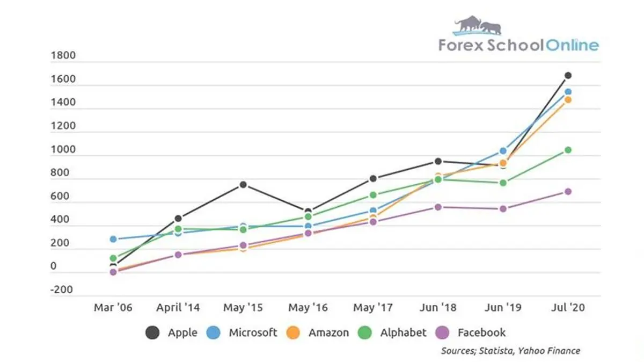Image resolution: width=644 pixels, height=362 pixels.
Task: Click the Alphabet legend label text
Action: tap(403, 333)
